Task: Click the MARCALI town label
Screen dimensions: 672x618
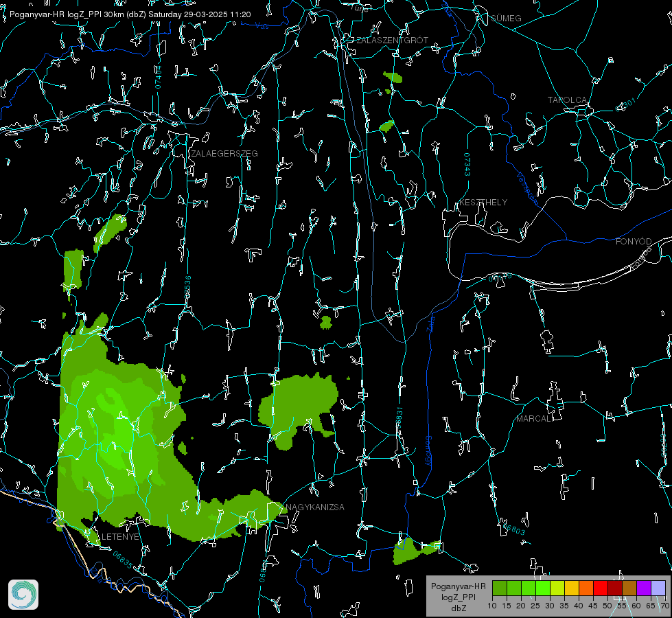Action: click(x=535, y=419)
